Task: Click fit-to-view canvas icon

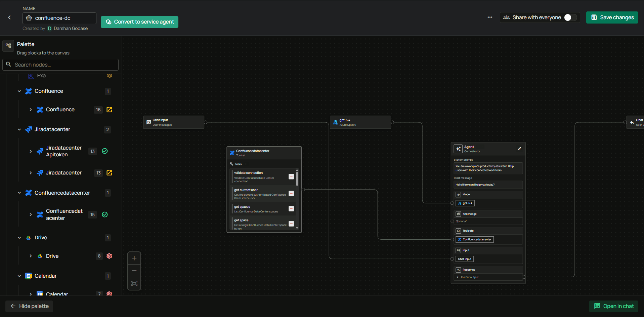Action: 134,283
